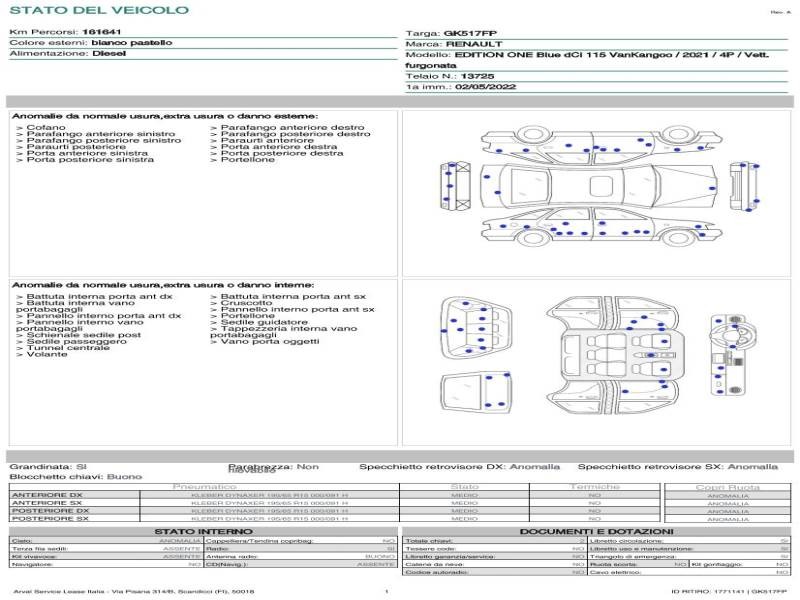Click DOCUMENTI E DOTAZIONI section header

tap(596, 532)
